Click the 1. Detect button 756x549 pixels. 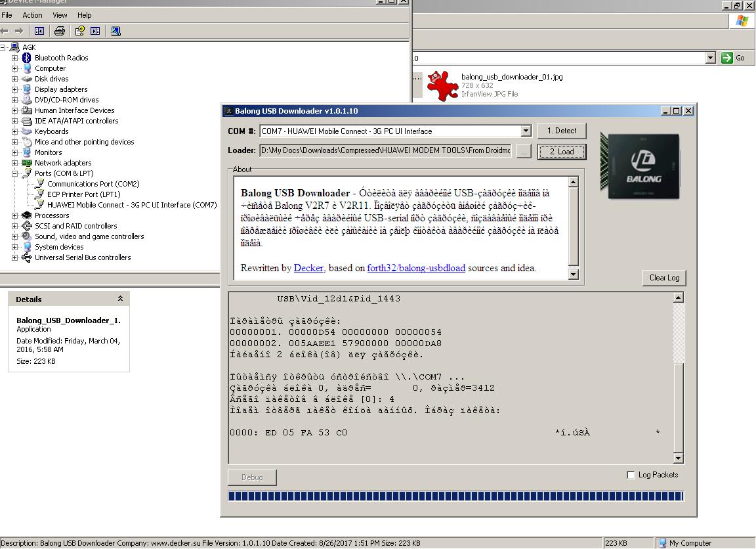562,131
